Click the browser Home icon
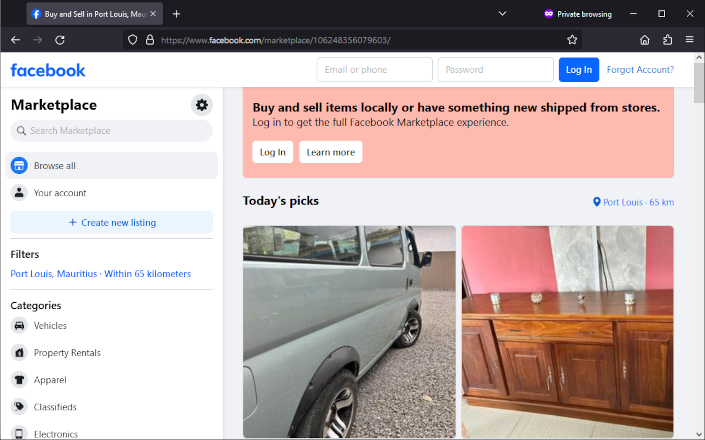 645,40
